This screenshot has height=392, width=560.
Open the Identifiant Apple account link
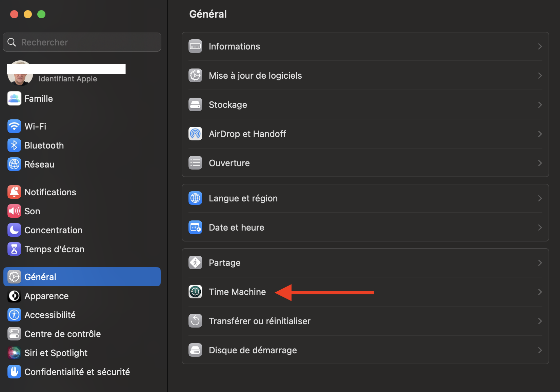click(68, 79)
